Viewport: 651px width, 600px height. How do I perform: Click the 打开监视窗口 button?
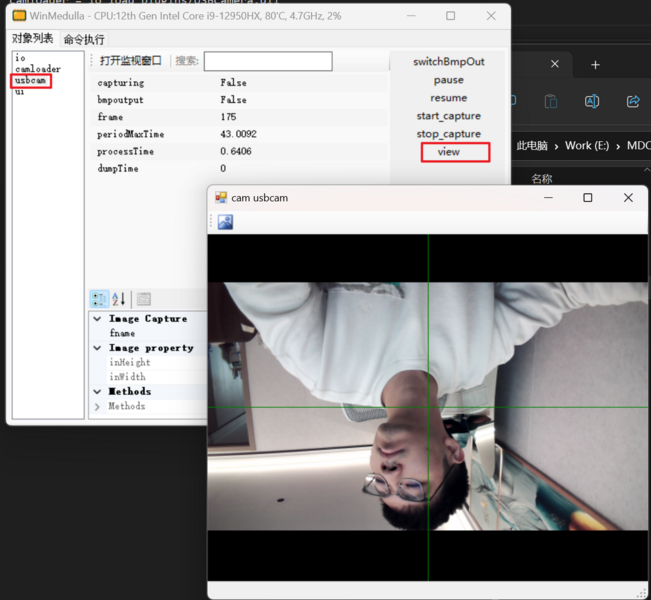130,61
